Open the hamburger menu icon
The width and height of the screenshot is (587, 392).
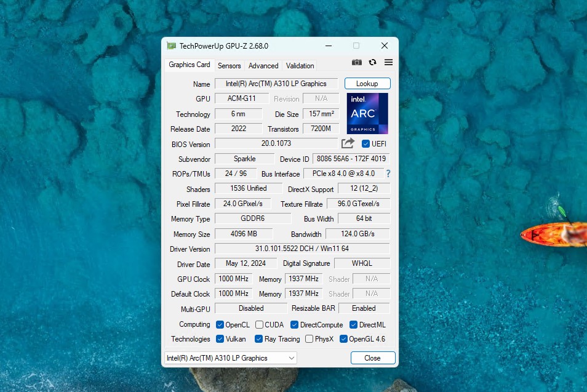pos(389,62)
